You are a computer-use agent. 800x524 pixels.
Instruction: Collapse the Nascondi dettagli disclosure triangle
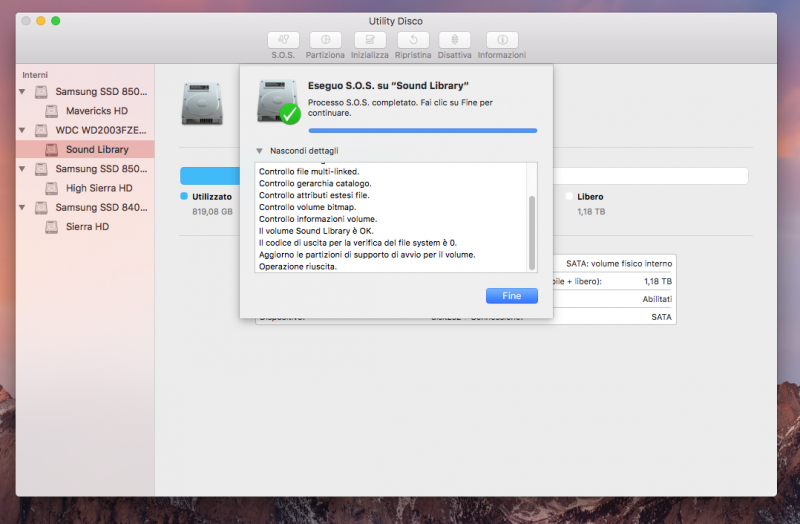[x=259, y=151]
